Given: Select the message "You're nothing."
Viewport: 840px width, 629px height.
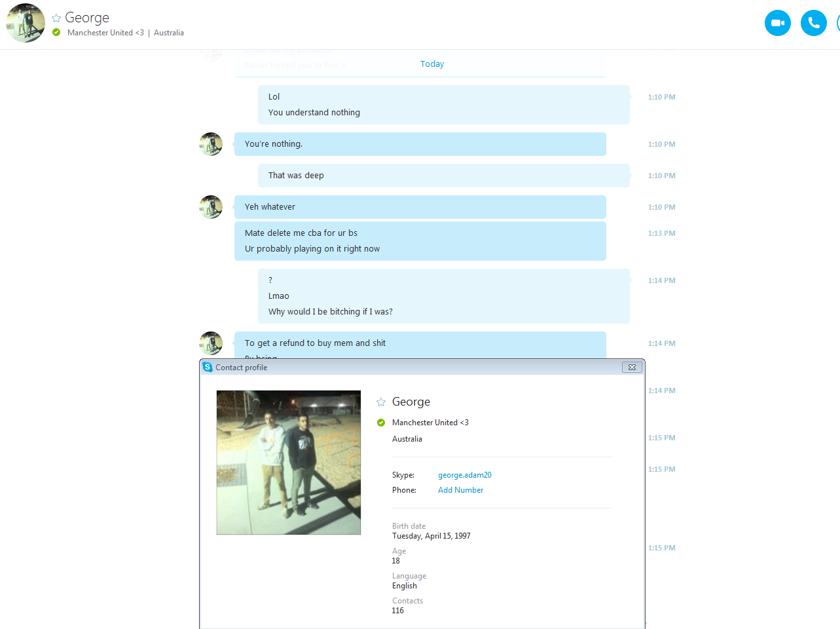Looking at the screenshot, I should click(274, 144).
